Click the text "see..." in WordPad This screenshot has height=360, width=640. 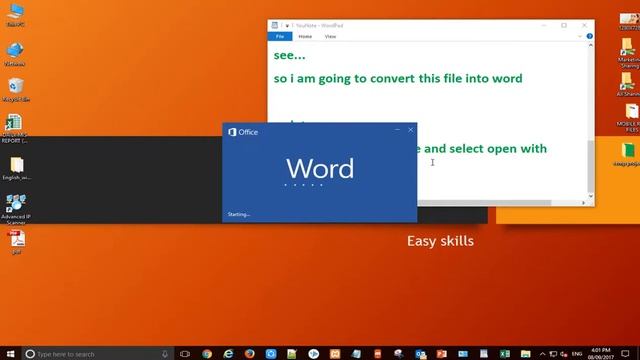pyautogui.click(x=289, y=55)
